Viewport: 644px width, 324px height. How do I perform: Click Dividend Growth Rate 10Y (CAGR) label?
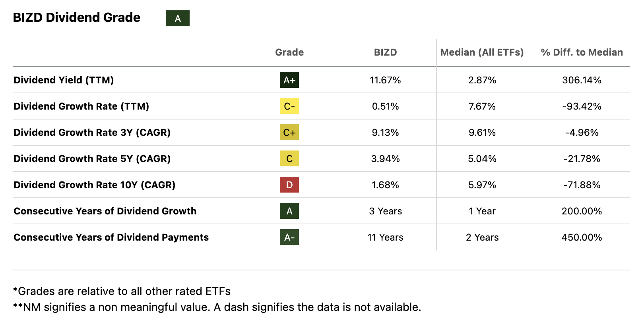[x=94, y=185]
